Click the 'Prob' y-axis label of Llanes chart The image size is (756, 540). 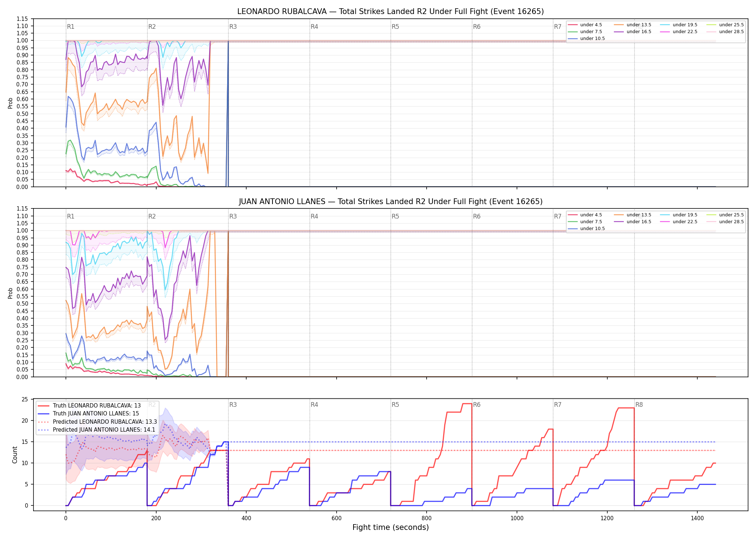click(10, 293)
